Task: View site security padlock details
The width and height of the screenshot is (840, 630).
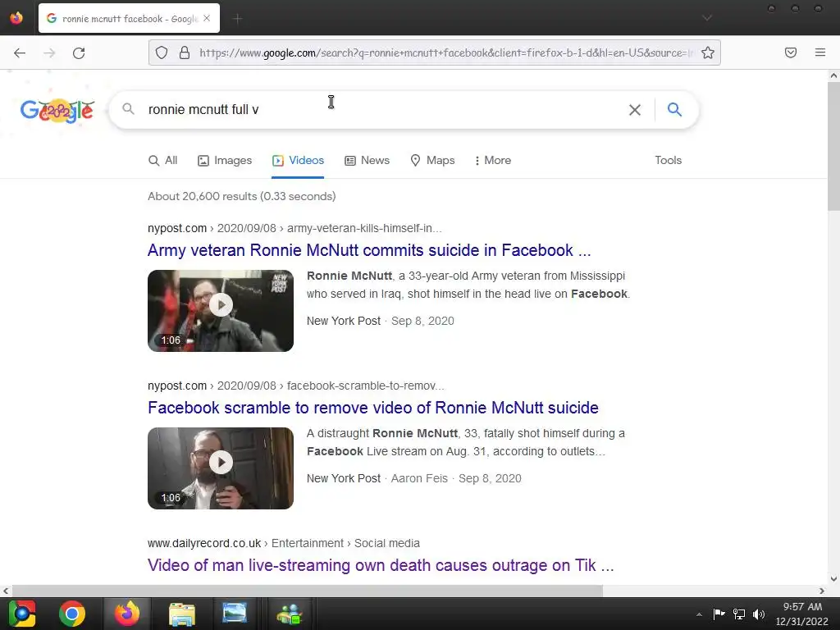Action: tap(185, 52)
